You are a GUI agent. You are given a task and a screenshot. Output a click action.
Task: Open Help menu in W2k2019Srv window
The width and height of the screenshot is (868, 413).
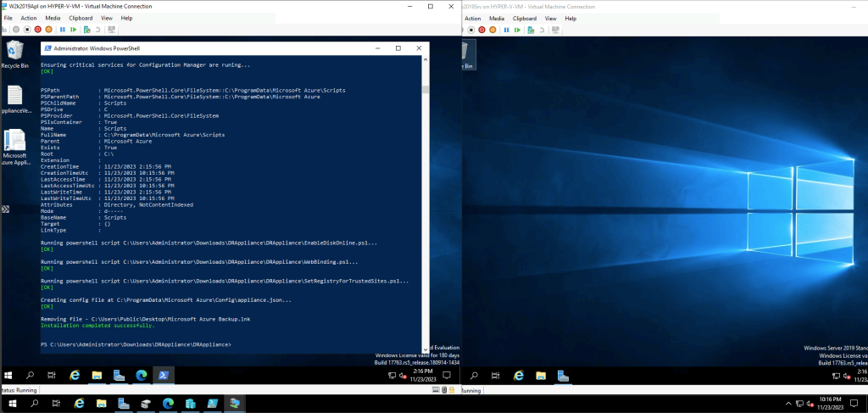[x=570, y=19]
